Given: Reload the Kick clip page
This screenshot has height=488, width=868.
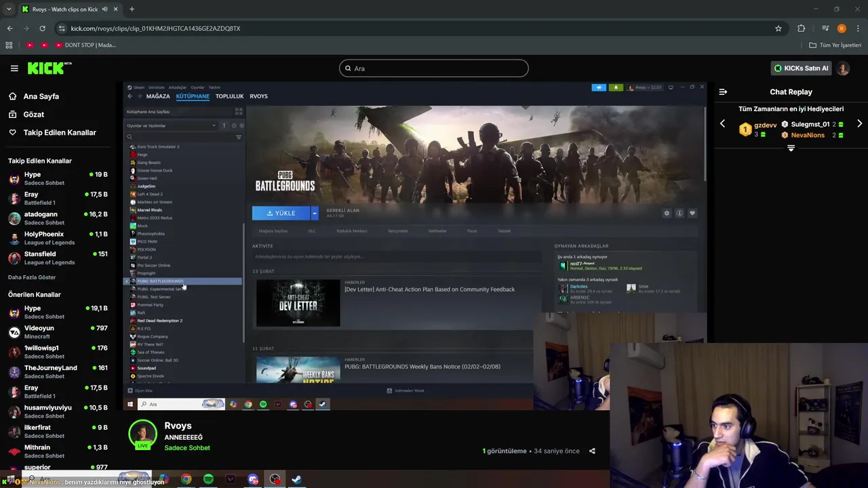Looking at the screenshot, I should (42, 28).
